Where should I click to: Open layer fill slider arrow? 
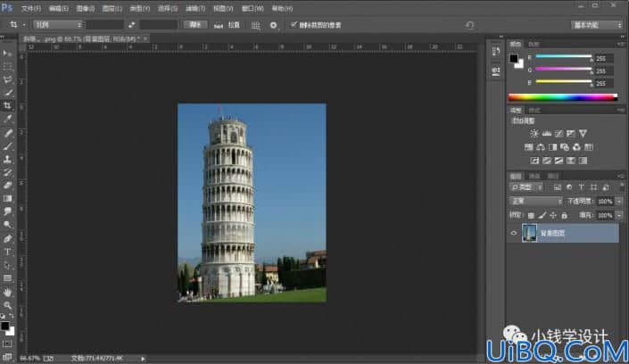point(619,216)
